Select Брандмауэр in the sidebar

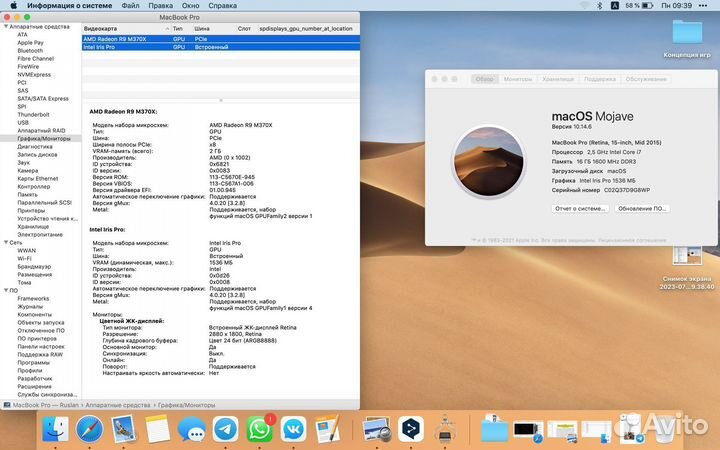click(34, 266)
